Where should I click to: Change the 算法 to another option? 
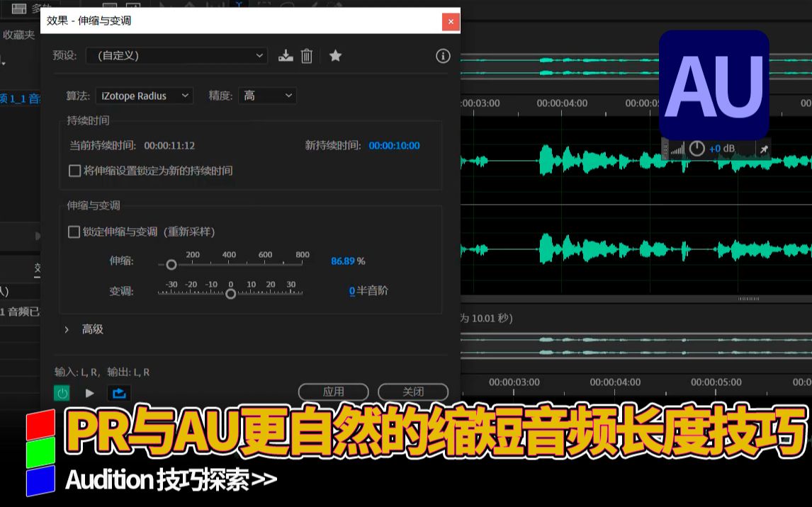pos(144,95)
